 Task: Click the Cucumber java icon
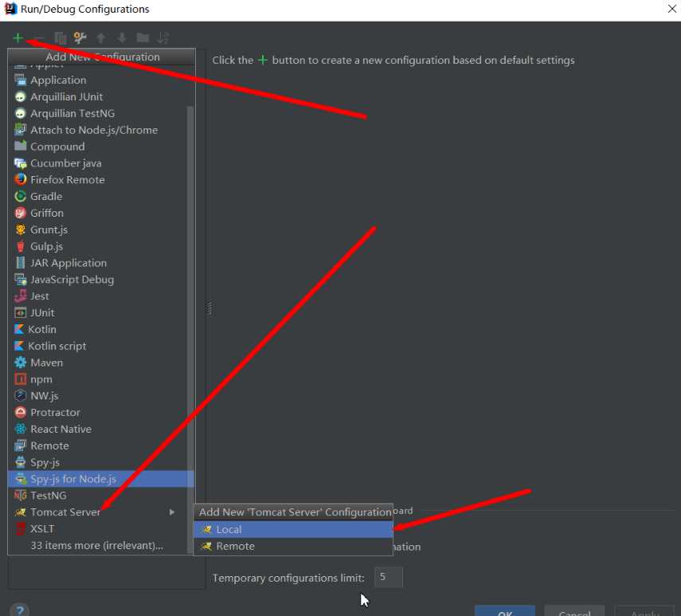(x=21, y=163)
